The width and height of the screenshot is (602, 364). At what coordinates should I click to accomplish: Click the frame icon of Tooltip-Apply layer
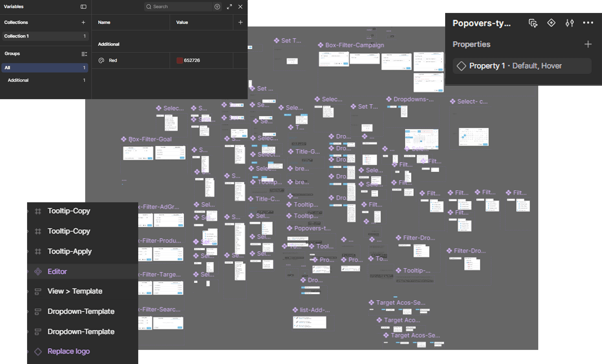click(x=38, y=251)
